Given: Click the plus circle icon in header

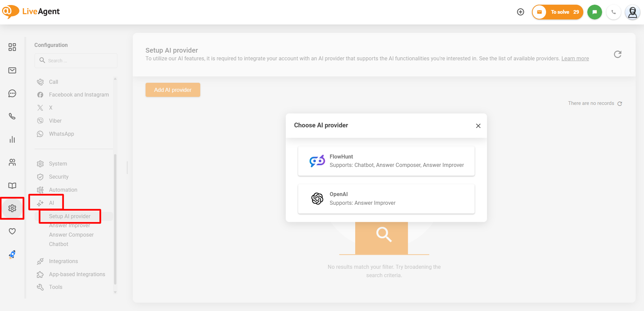Looking at the screenshot, I should [521, 12].
